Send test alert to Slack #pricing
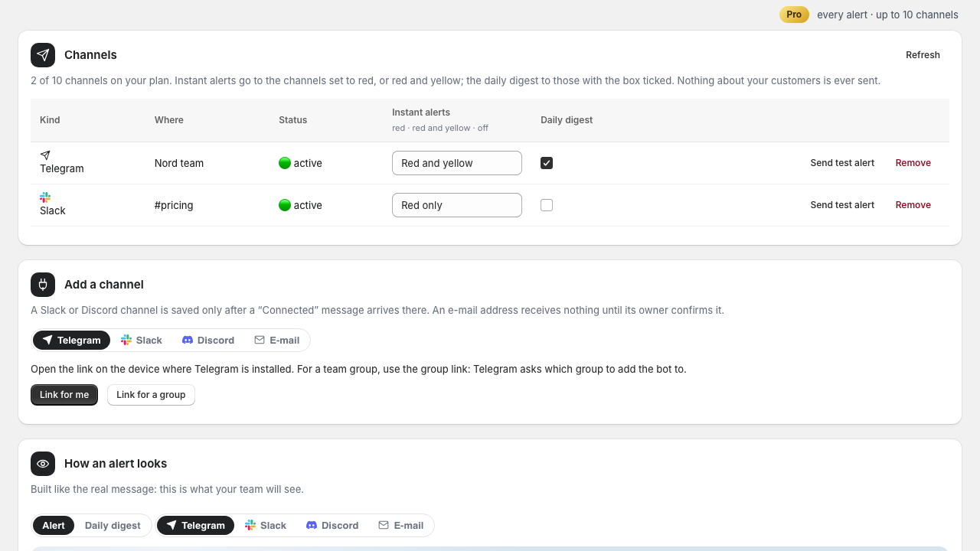This screenshot has height=551, width=980. pyautogui.click(x=842, y=205)
